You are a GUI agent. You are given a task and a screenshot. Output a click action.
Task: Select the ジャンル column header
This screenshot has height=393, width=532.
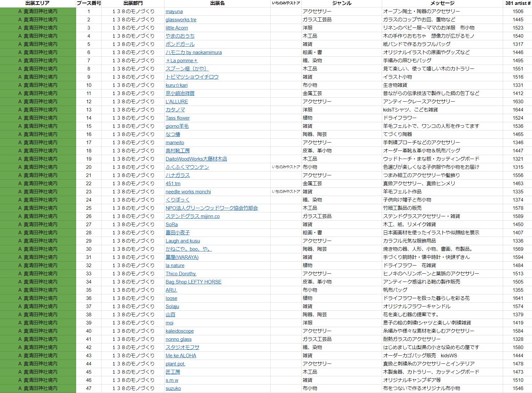341,3
